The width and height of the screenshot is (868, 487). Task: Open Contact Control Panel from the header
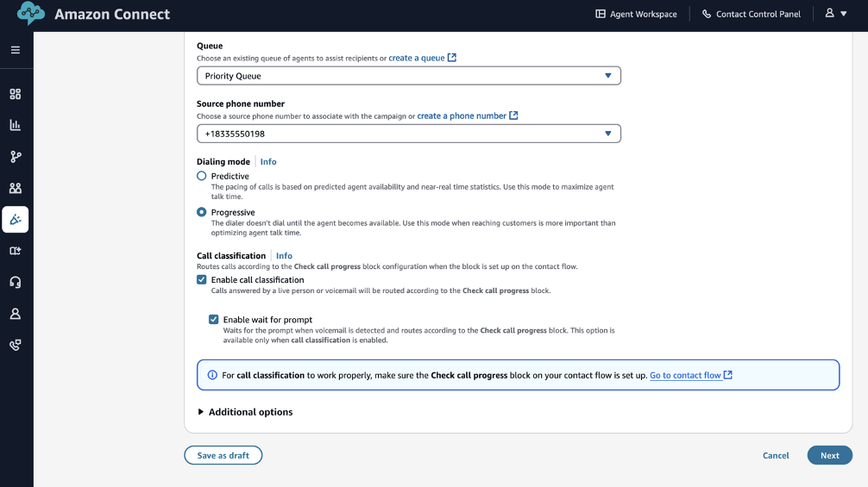(752, 14)
